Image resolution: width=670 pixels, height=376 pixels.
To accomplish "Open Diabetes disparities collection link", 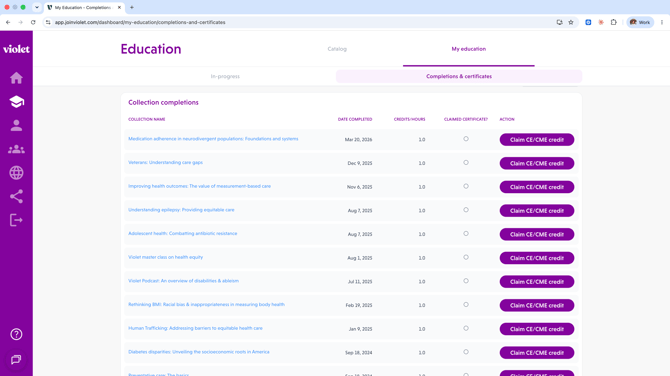I will [199, 352].
